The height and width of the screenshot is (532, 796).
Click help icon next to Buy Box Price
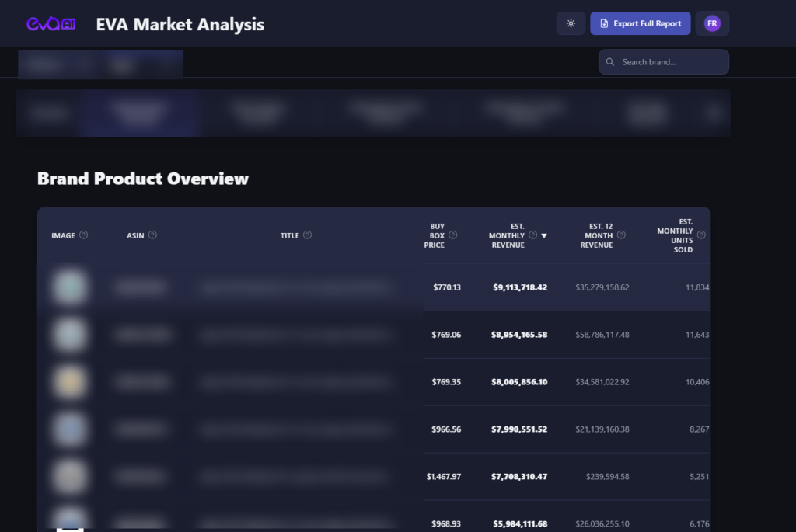[x=453, y=235]
